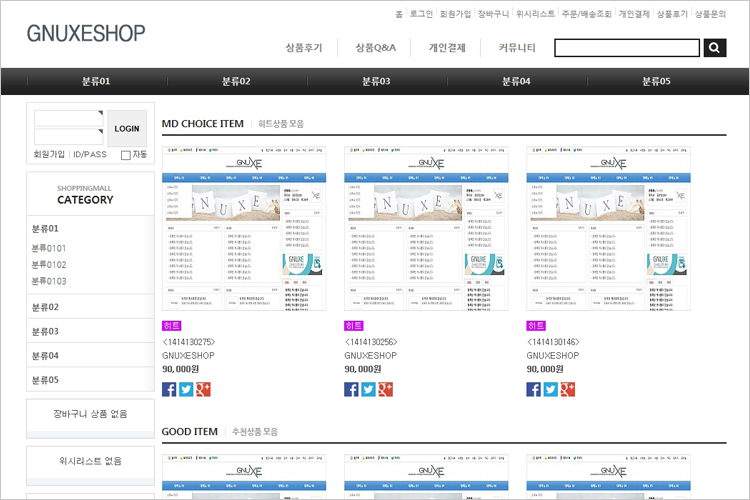Viewport: 750px width, 500px height.
Task: Expand 분류05 in the category sidebar
Action: [x=46, y=380]
